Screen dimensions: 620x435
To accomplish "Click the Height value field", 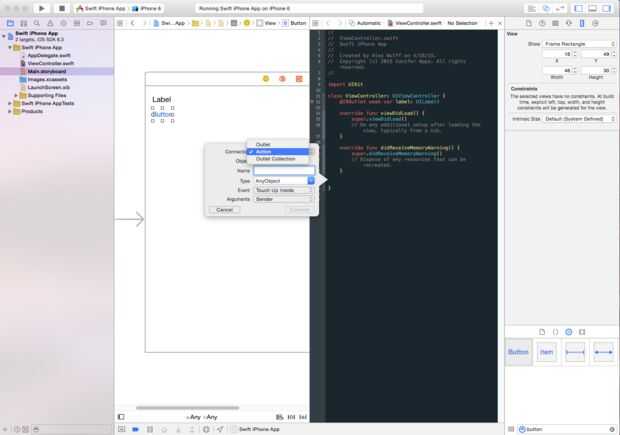I will pos(596,70).
